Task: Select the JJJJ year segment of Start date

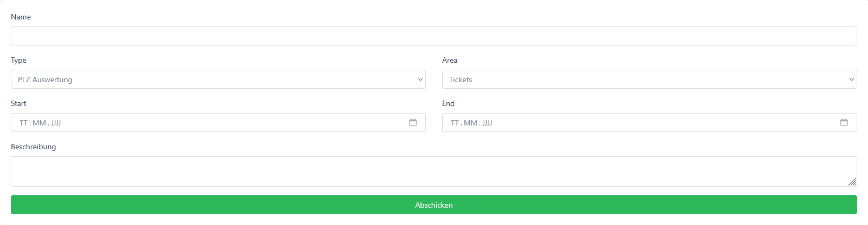Action: tap(56, 123)
